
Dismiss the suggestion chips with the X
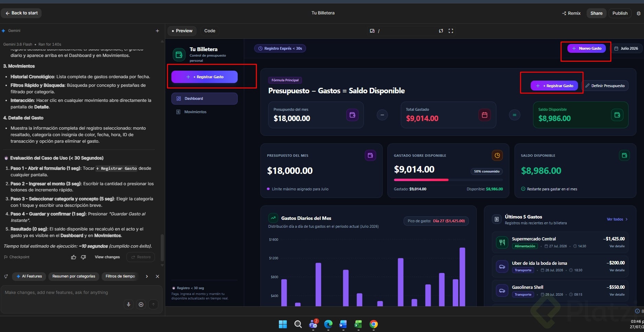click(x=157, y=276)
